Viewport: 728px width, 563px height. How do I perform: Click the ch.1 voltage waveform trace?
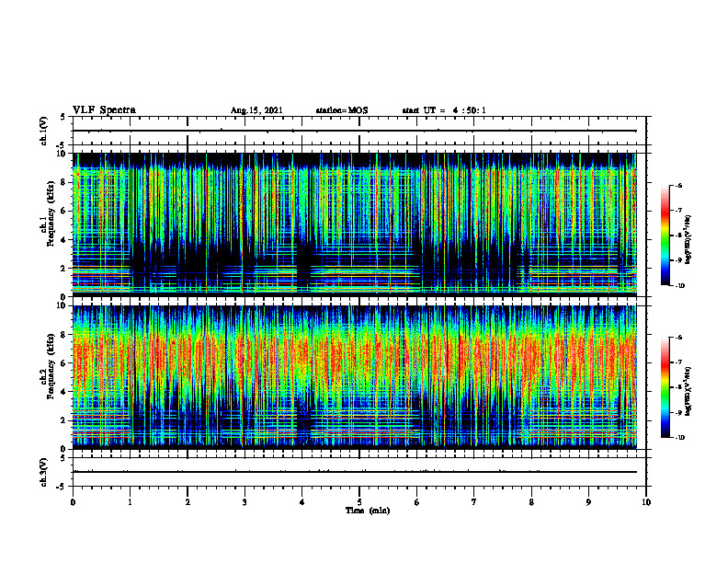[x=355, y=131]
